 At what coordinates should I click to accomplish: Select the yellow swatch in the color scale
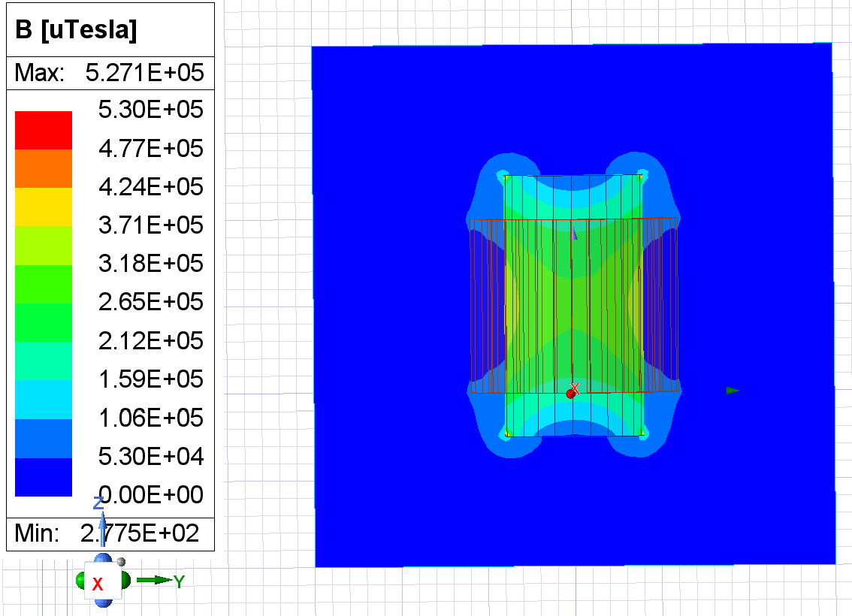coord(44,207)
